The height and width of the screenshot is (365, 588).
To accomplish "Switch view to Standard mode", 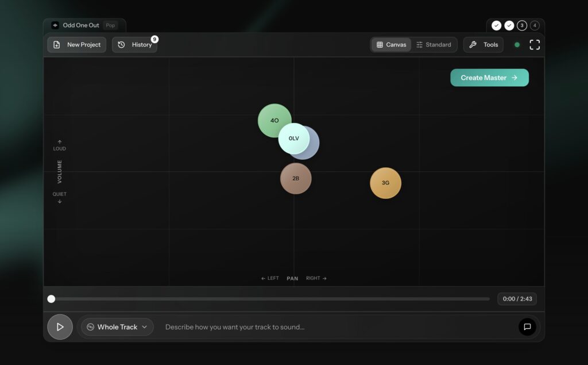I will pos(435,44).
